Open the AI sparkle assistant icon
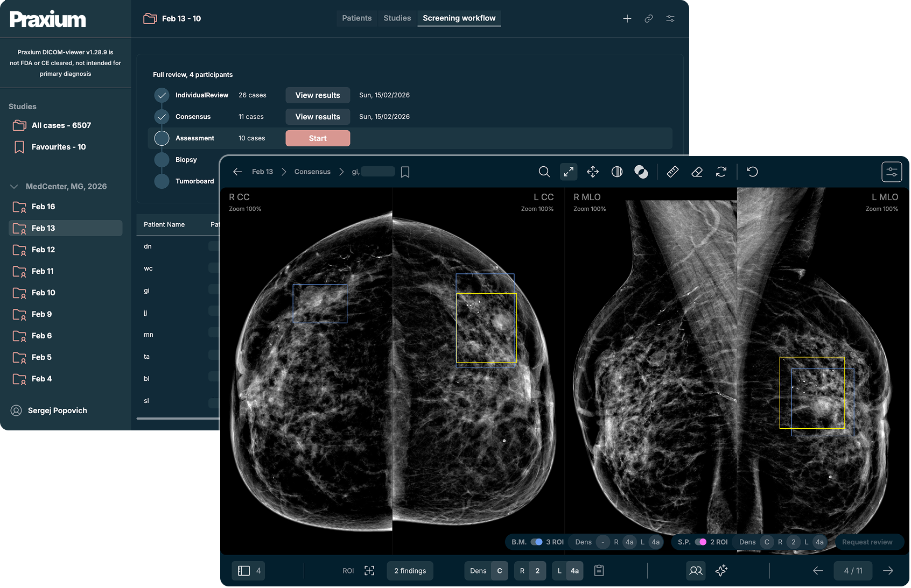Viewport: 911px width, 588px height. tap(721, 571)
